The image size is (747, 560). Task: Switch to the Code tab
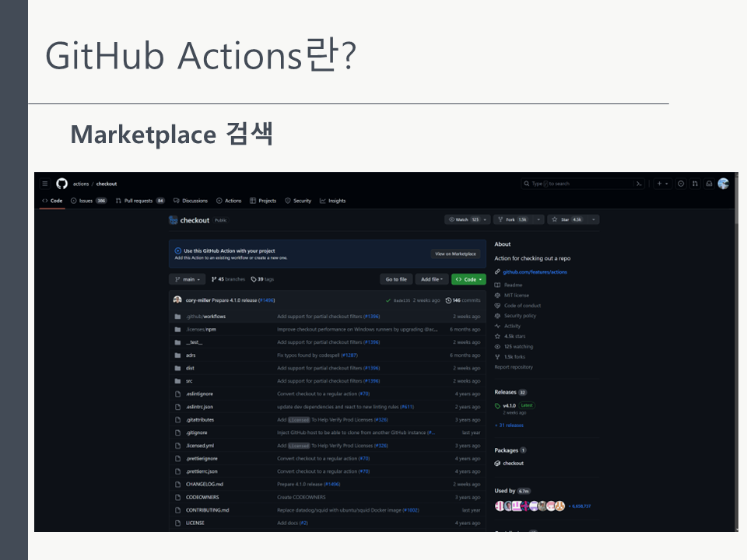52,201
